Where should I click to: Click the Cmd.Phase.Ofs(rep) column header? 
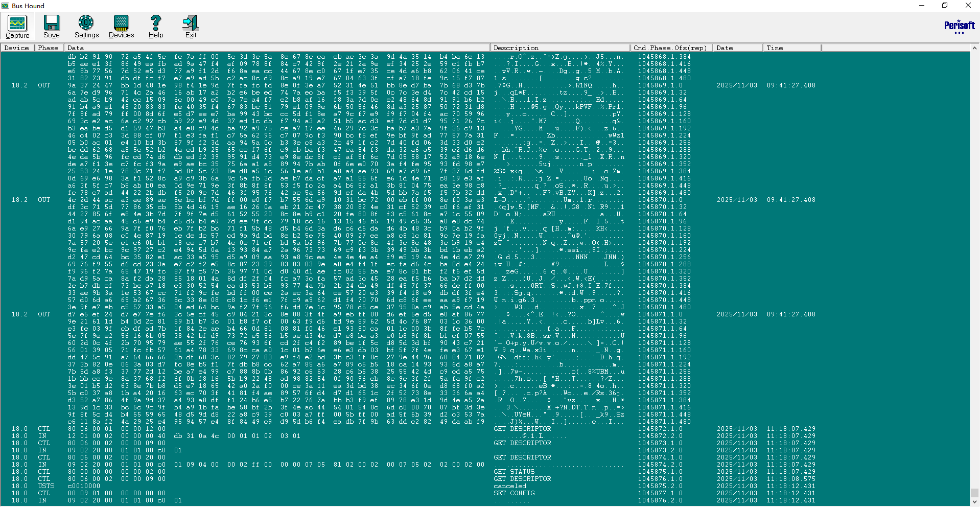(671, 48)
